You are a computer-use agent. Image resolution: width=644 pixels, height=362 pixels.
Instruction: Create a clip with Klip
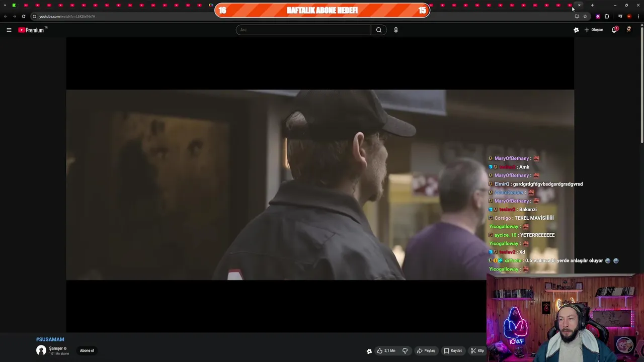[477, 351]
